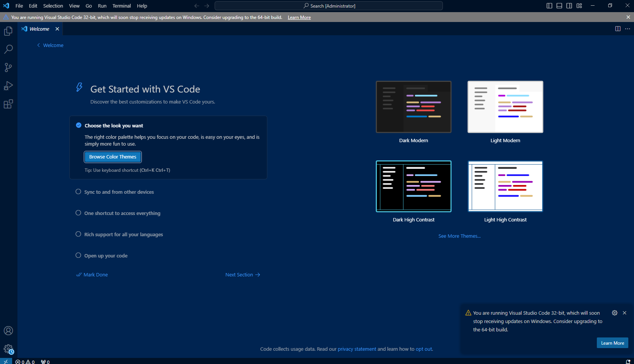Click Browse Color Themes button

113,157
